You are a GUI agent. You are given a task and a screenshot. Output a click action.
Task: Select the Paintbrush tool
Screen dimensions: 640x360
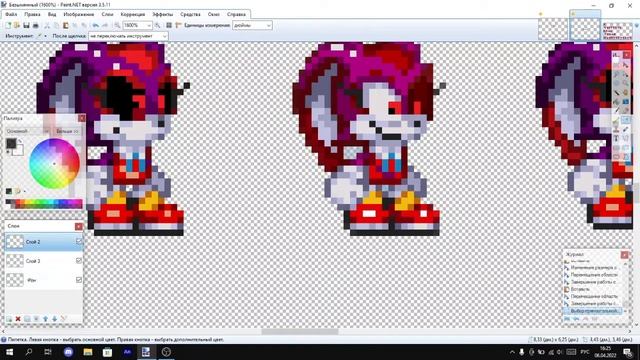(616, 110)
